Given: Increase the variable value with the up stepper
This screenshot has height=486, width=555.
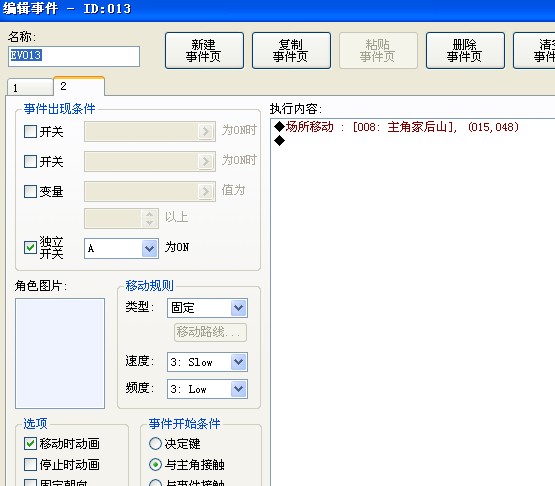Looking at the screenshot, I should coord(150,214).
